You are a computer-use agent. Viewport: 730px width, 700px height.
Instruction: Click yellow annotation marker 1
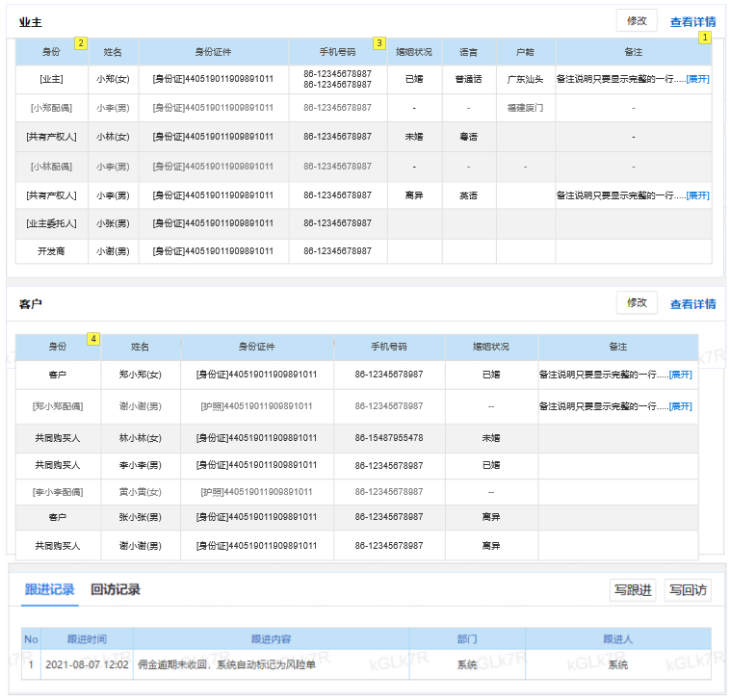click(705, 38)
